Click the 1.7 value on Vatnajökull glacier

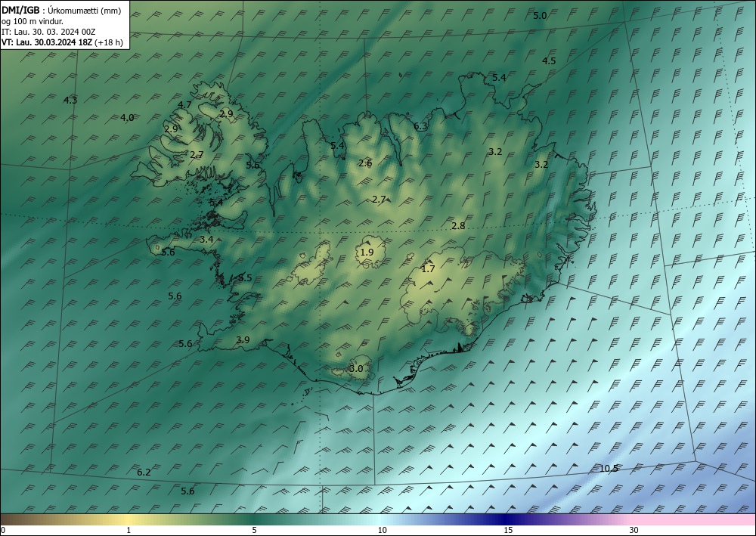(x=428, y=269)
